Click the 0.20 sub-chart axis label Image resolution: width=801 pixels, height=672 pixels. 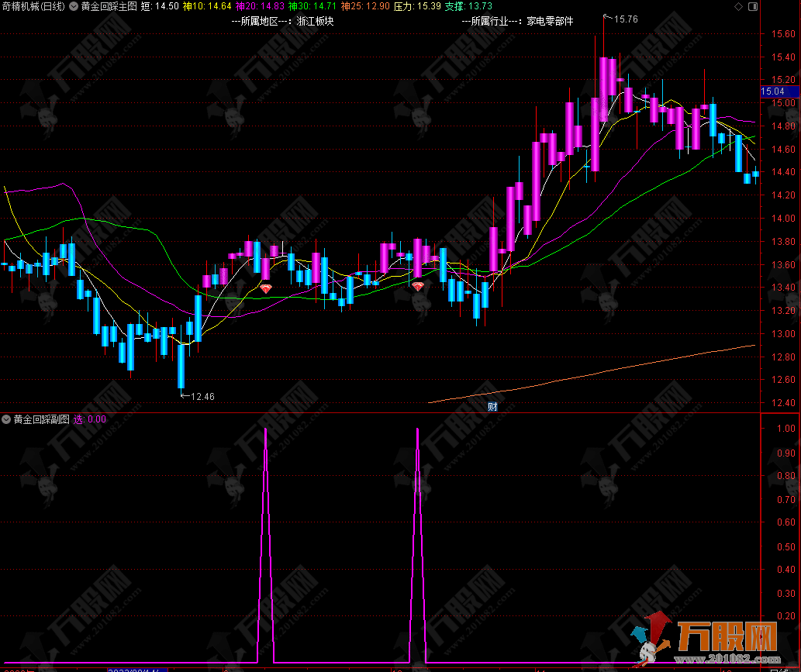[x=785, y=616]
